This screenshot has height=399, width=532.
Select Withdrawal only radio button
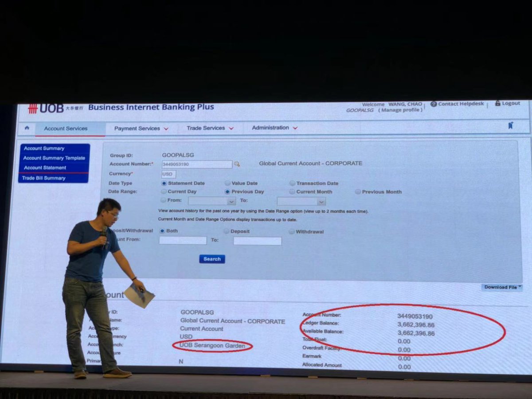pyautogui.click(x=292, y=231)
